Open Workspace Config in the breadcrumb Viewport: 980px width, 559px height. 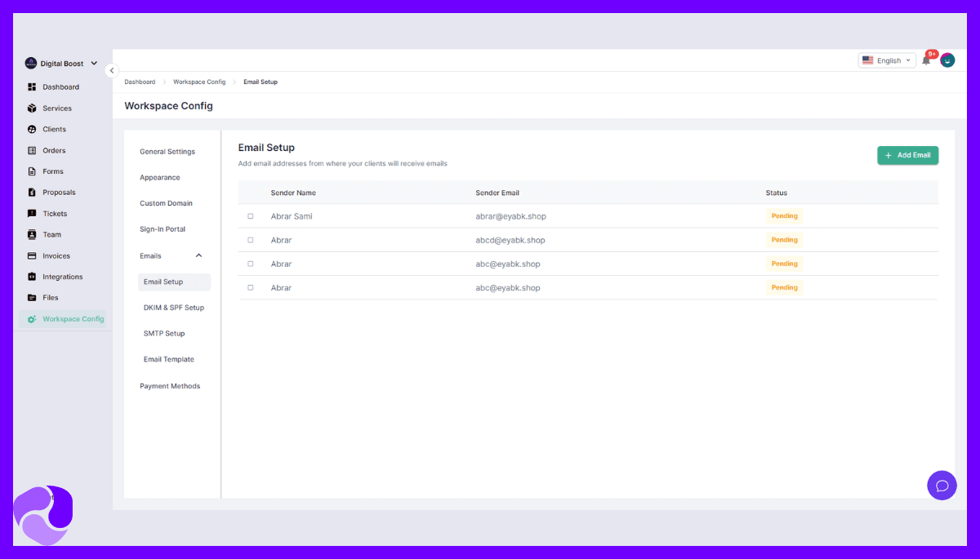(199, 82)
